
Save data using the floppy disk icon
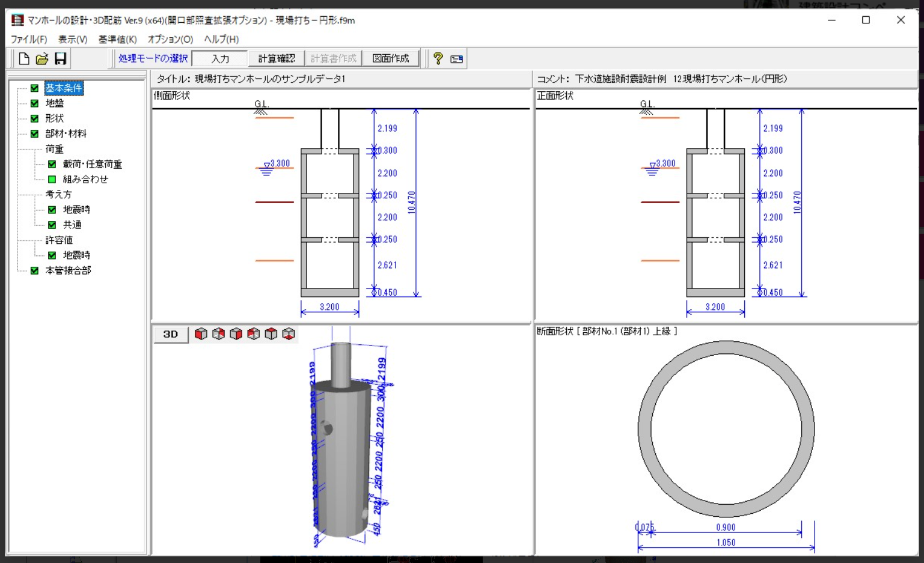click(60, 58)
